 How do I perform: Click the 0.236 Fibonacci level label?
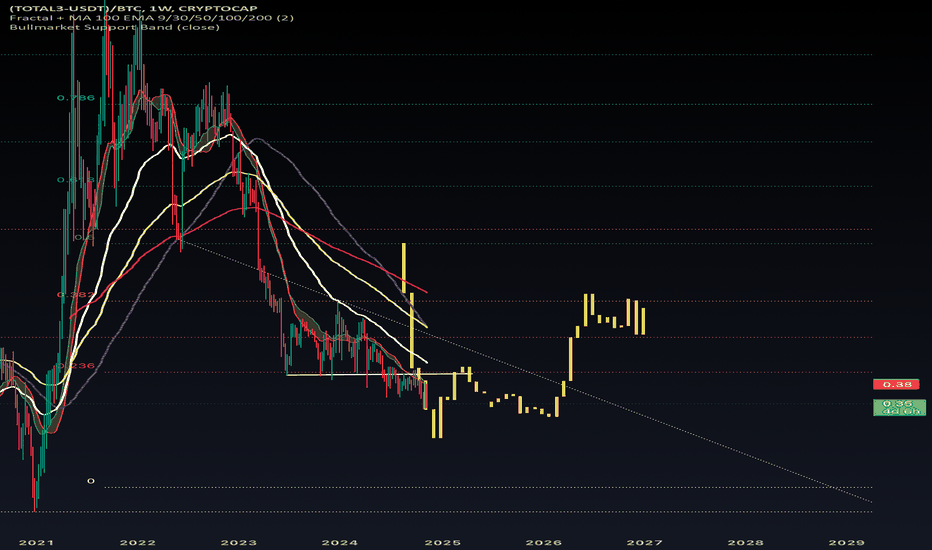tap(75, 366)
